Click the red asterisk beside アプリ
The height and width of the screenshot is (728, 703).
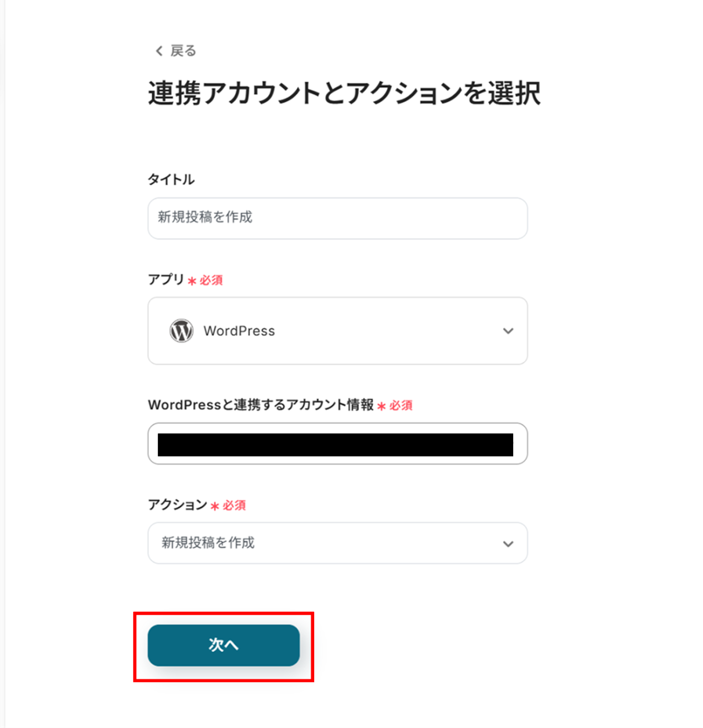click(192, 281)
